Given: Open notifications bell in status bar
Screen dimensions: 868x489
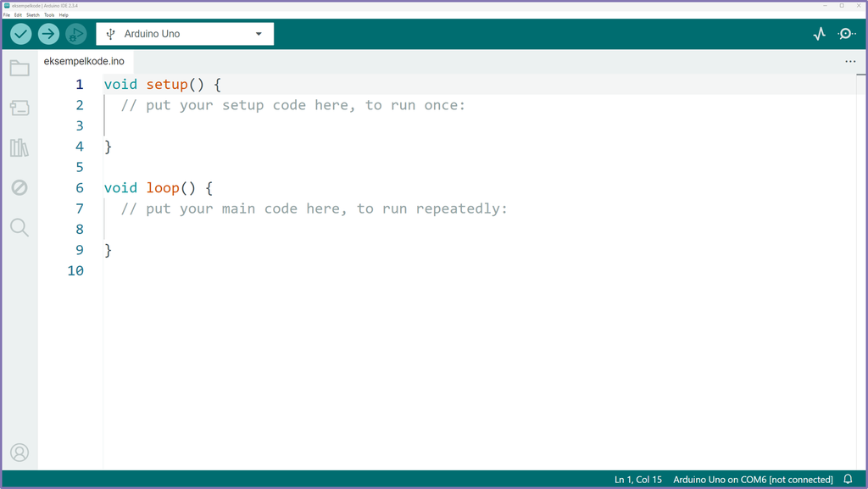Looking at the screenshot, I should (x=848, y=479).
